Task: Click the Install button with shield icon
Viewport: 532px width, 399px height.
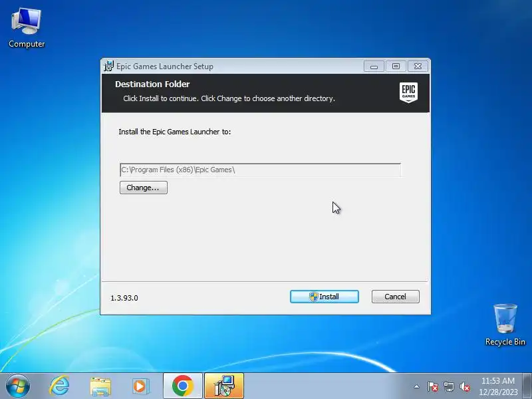Action: tap(324, 297)
